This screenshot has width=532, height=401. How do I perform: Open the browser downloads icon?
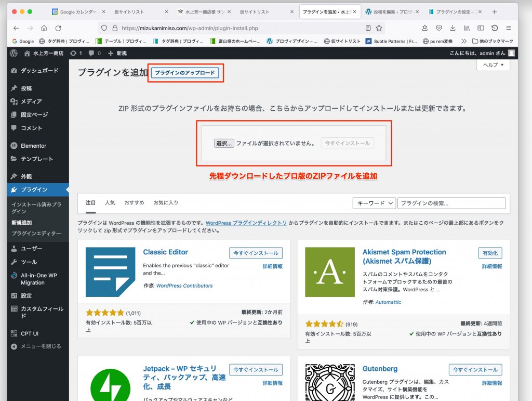[x=453, y=28]
